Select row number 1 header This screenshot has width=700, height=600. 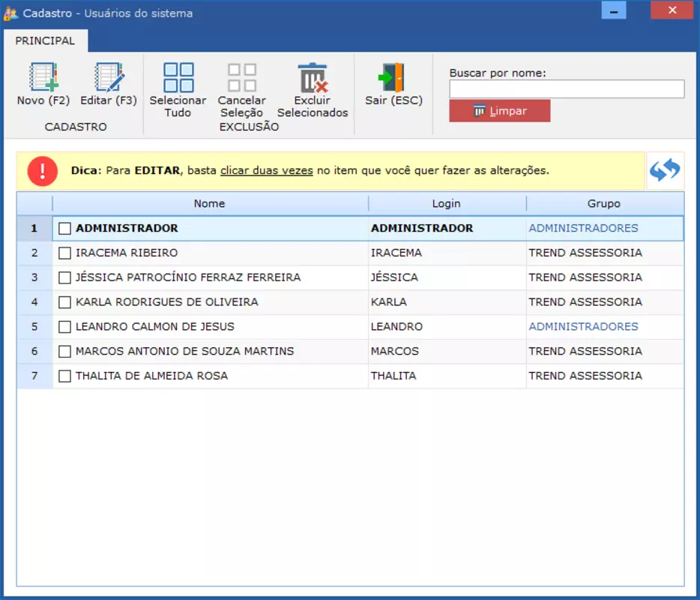tap(34, 228)
